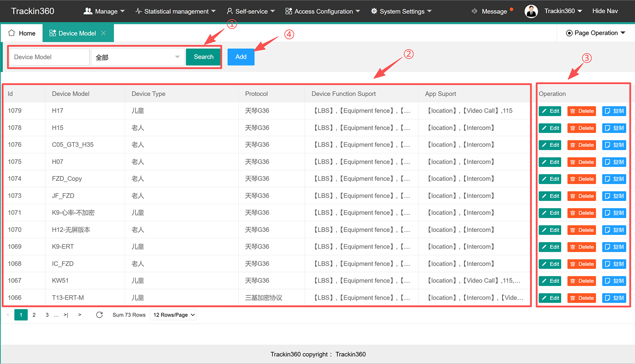Edit the H17 device model row
Screen dimensions: 635x364
tap(550, 111)
